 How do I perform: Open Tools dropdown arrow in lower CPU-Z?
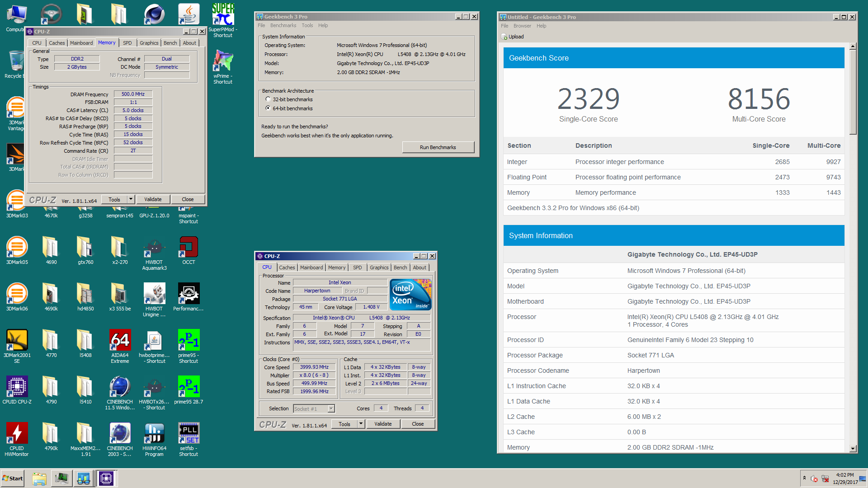[x=361, y=424]
